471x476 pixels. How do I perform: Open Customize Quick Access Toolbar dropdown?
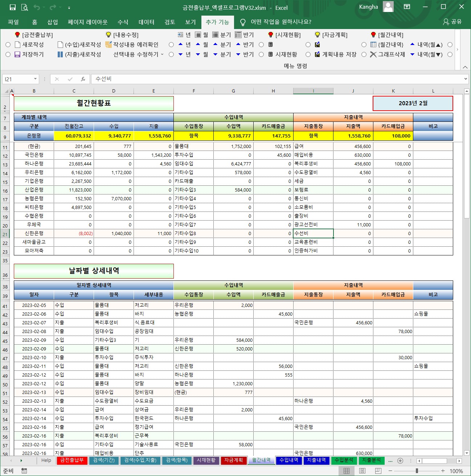coord(69,8)
